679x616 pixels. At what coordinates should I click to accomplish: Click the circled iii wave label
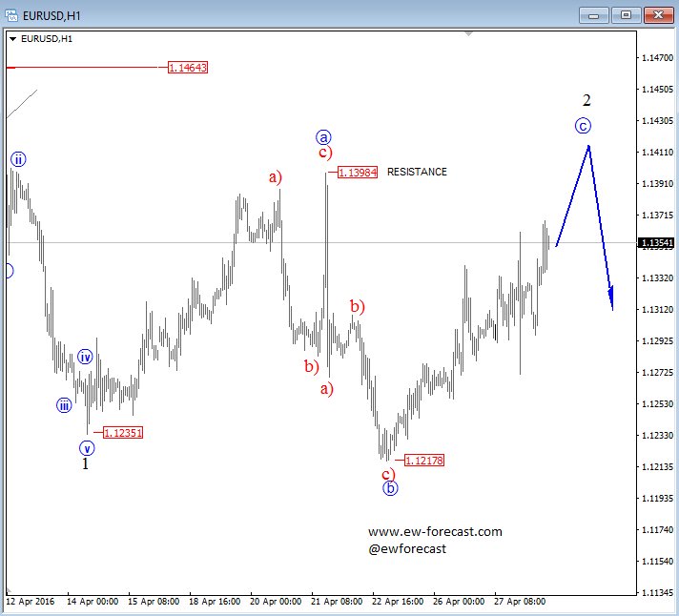(x=64, y=405)
